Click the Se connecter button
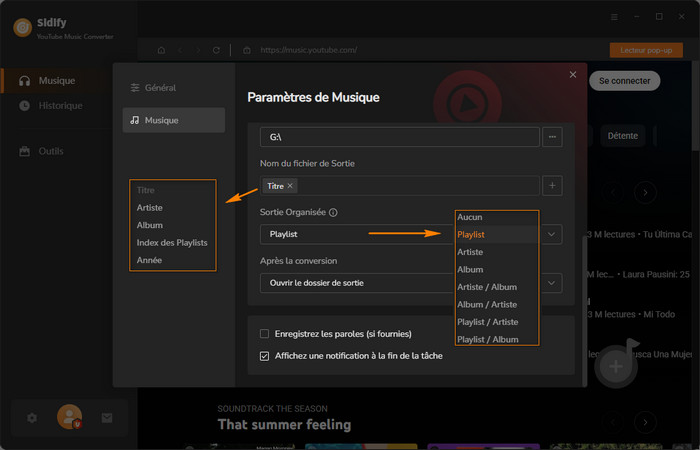The image size is (700, 450). [x=623, y=80]
